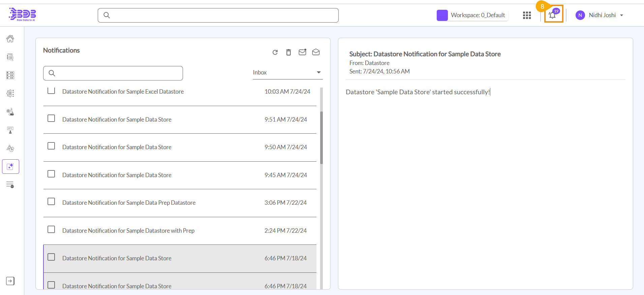The width and height of the screenshot is (644, 295).
Task: Select checkbox for Sample Data Prep Datastore notification
Action: [51, 201]
